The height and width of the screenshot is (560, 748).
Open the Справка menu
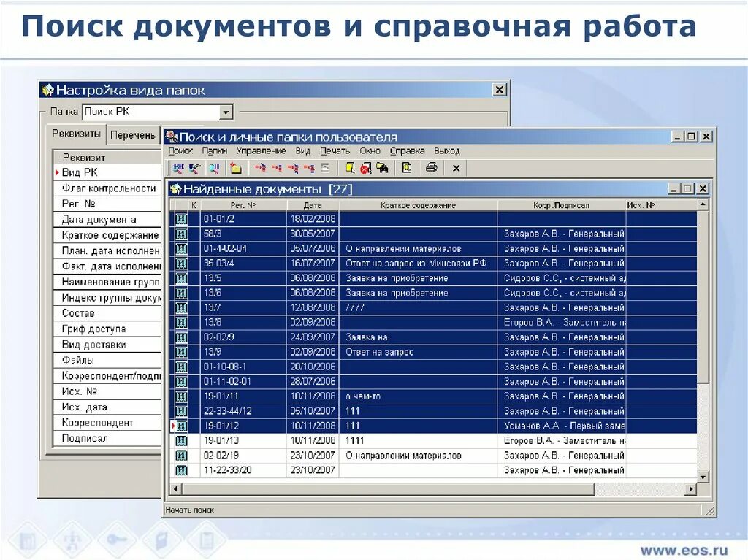pos(407,150)
